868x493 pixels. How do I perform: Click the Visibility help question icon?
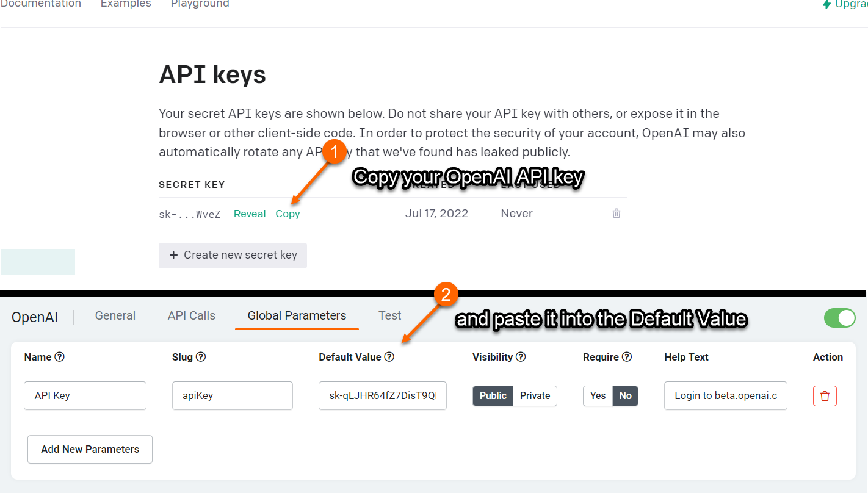point(521,357)
